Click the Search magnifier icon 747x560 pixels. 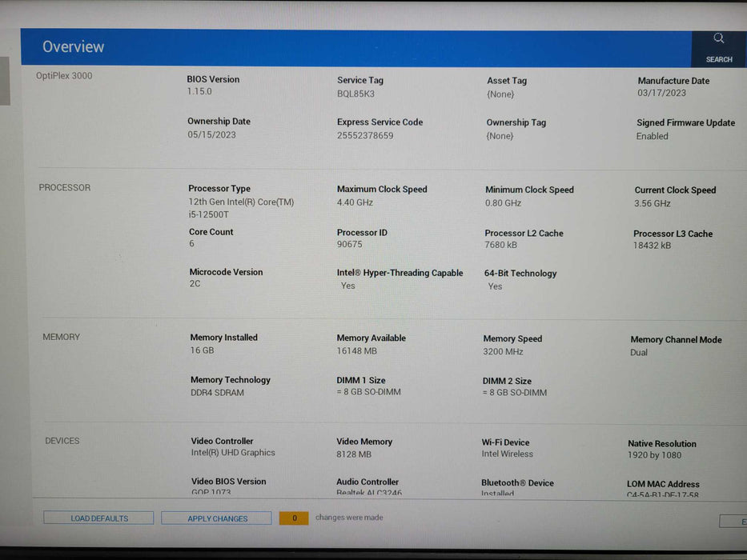point(718,38)
